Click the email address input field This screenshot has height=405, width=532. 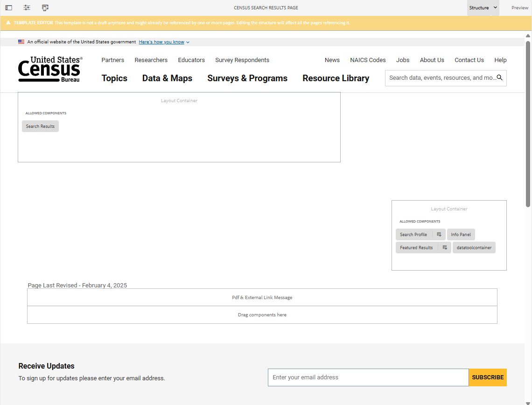tap(368, 377)
